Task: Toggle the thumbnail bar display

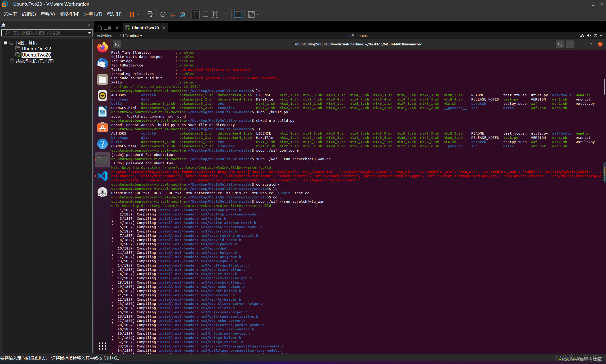Action: point(205,14)
